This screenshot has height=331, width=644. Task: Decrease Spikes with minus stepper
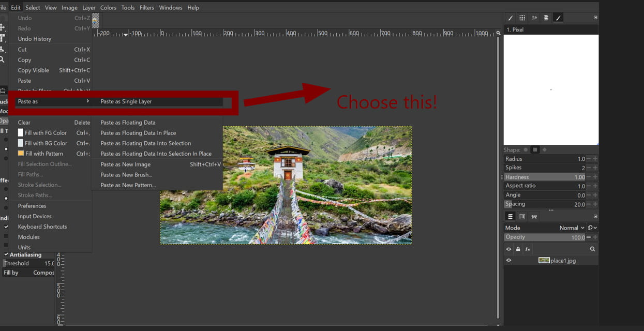click(589, 168)
